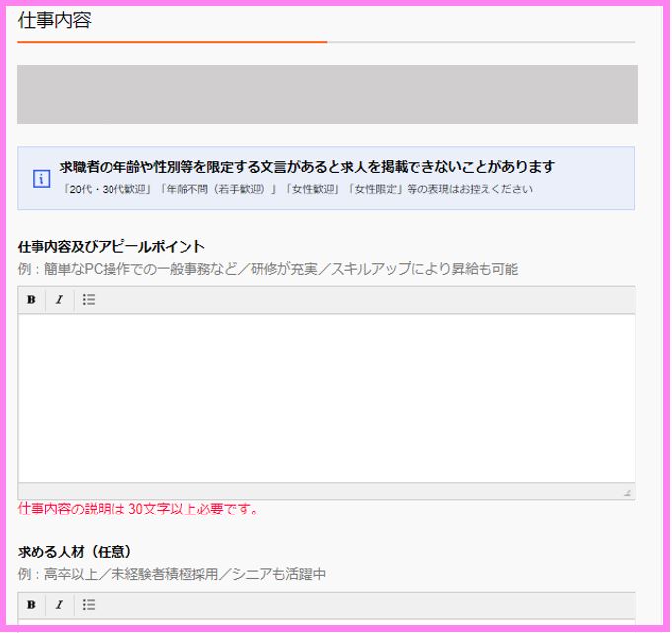Viewport: 672px width, 633px height.
Task: Click the notice subtext 「20代・30代歓迎」
Action: coord(108,189)
